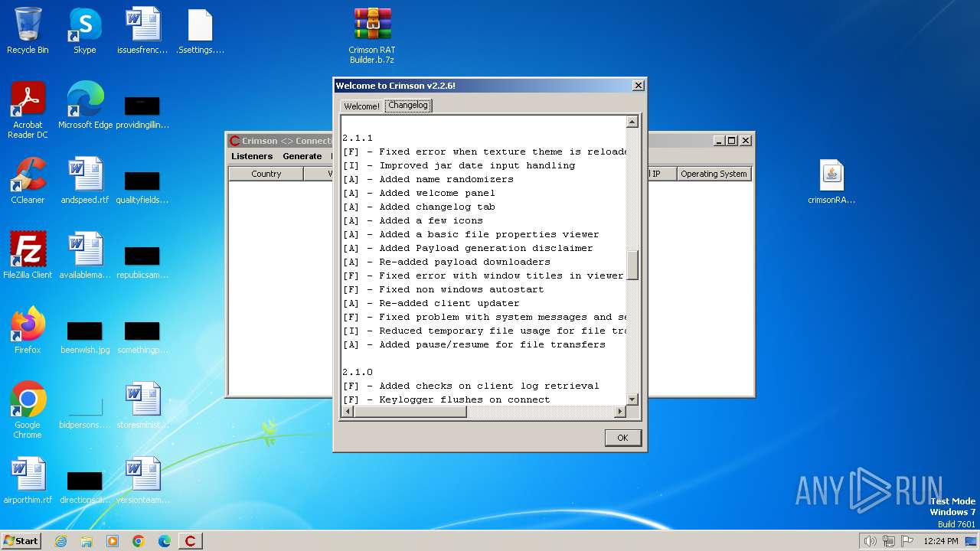Click the changelog horizontal scroll-left arrow
Screen dimensions: 980x551
tap(347, 412)
